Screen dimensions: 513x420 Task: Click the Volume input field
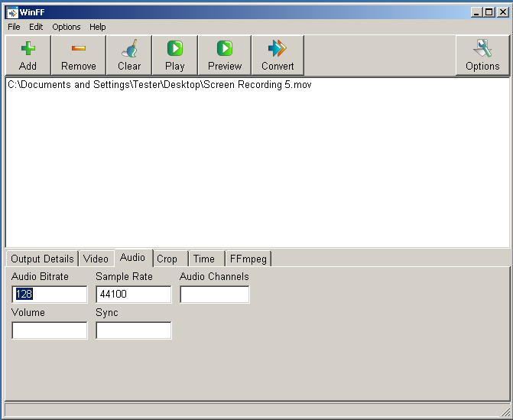50,330
